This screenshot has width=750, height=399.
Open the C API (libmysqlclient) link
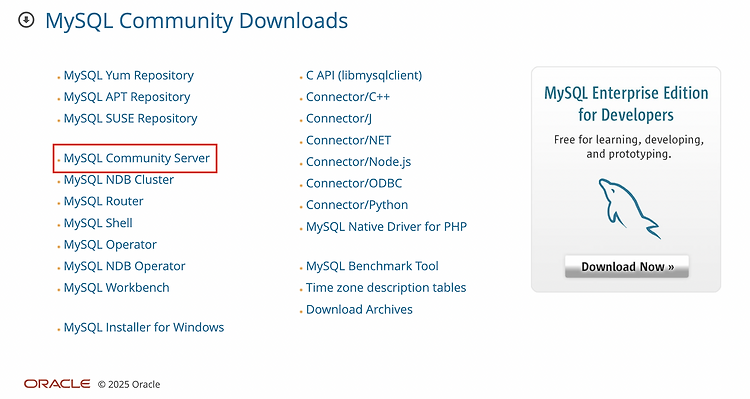[x=364, y=76]
